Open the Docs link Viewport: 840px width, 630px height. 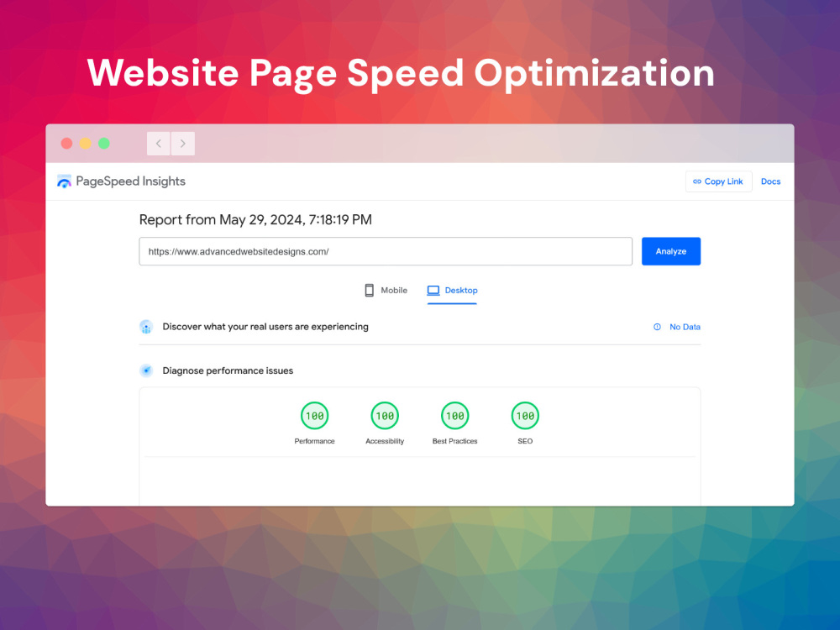tap(770, 181)
